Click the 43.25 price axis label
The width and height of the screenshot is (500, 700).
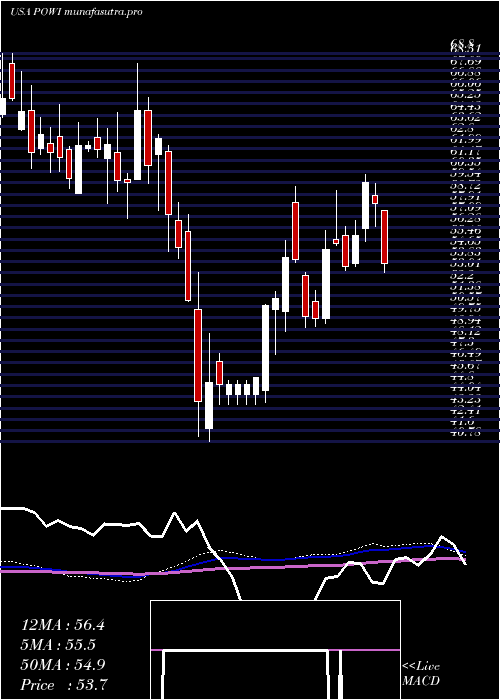pos(466,400)
